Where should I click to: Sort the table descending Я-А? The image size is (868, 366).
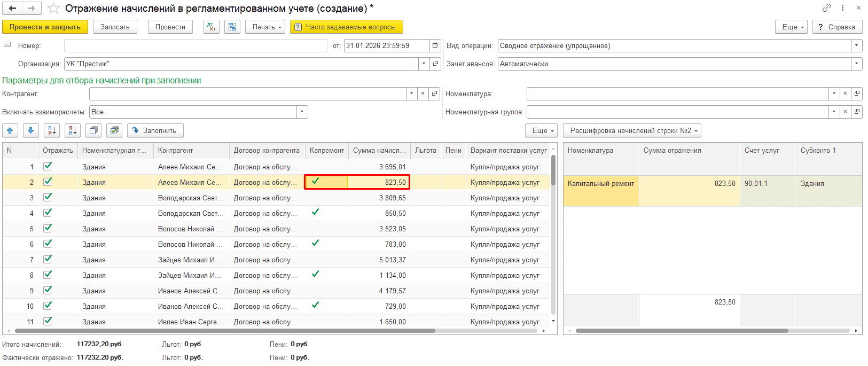coord(73,130)
